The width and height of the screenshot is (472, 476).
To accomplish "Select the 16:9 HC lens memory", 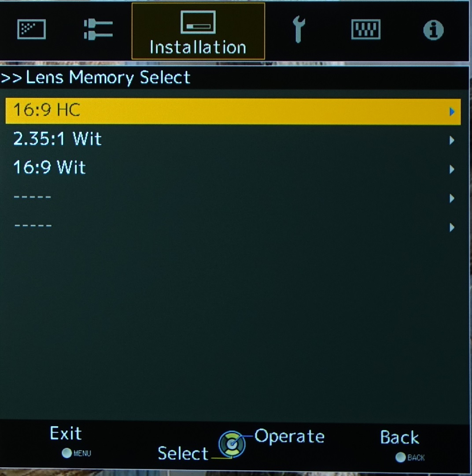I will pos(233,111).
